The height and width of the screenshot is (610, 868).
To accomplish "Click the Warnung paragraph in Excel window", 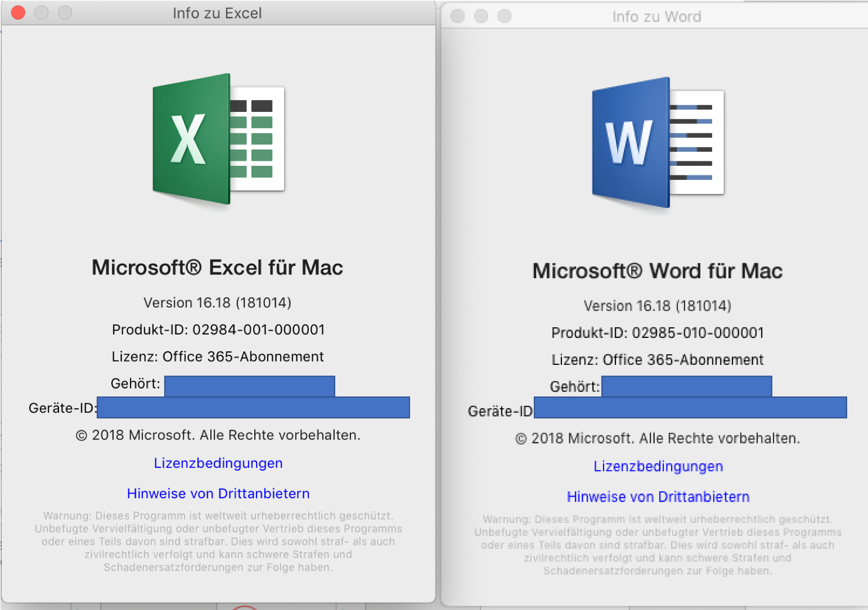I will pyautogui.click(x=218, y=541).
